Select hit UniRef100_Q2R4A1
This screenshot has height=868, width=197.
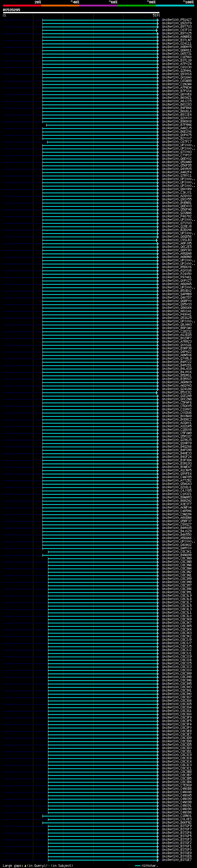(x=176, y=71)
